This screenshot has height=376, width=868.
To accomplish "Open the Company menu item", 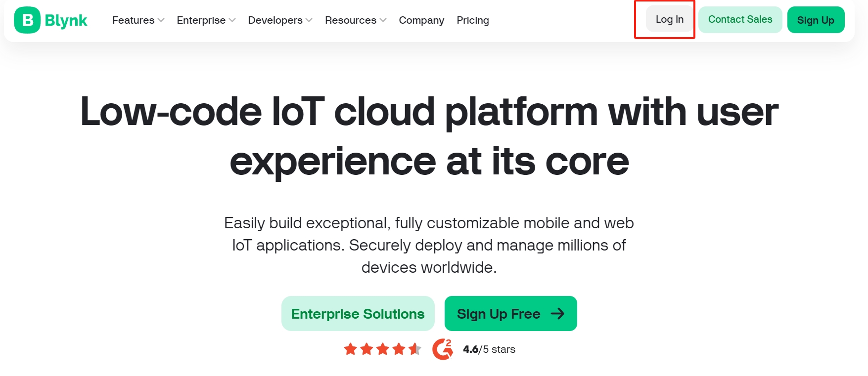I will click(x=421, y=20).
